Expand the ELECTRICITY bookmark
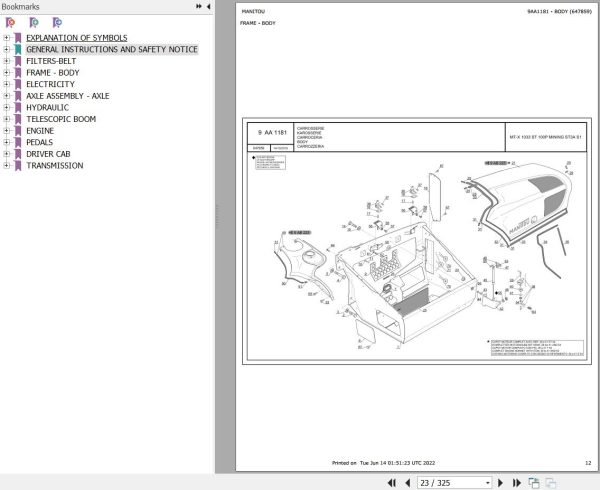The height and width of the screenshot is (490, 600). point(6,84)
